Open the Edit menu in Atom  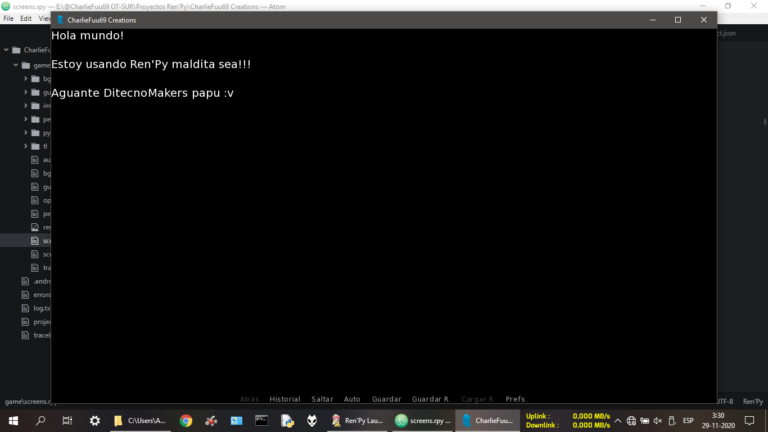[x=26, y=18]
